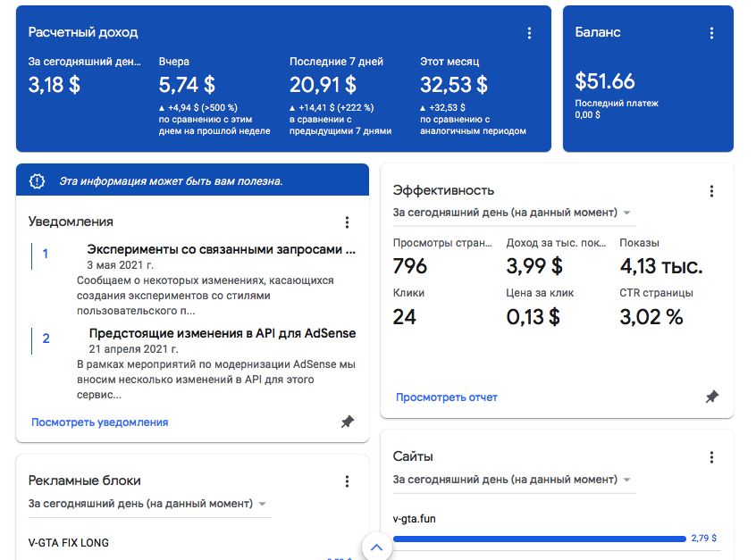756x560 pixels.
Task: Open the Уведомления card options menu
Action: click(x=347, y=222)
